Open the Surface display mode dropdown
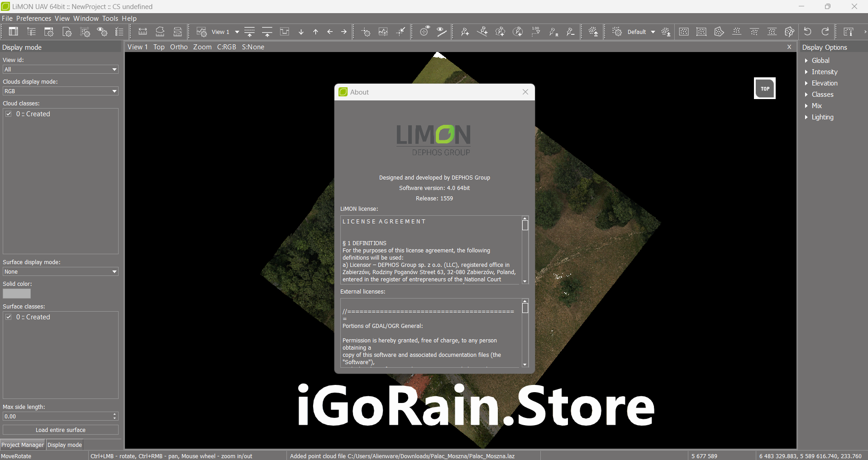 tap(60, 272)
